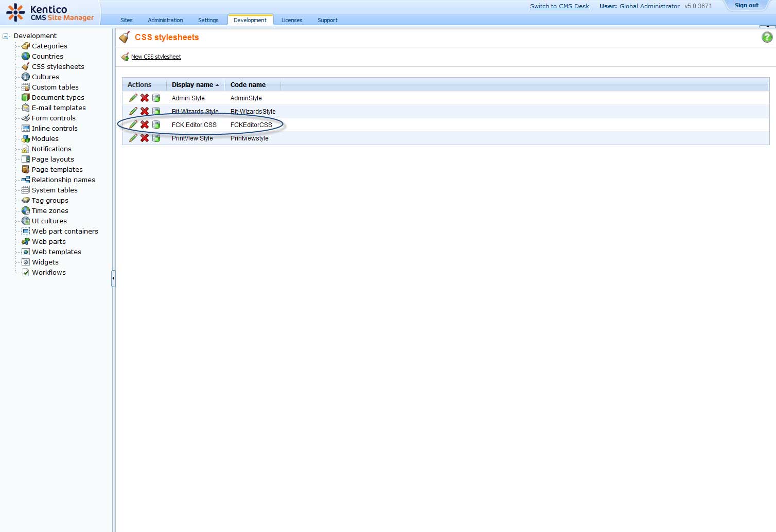Open Relationship names in the tree
This screenshot has width=776, height=532.
click(x=63, y=180)
